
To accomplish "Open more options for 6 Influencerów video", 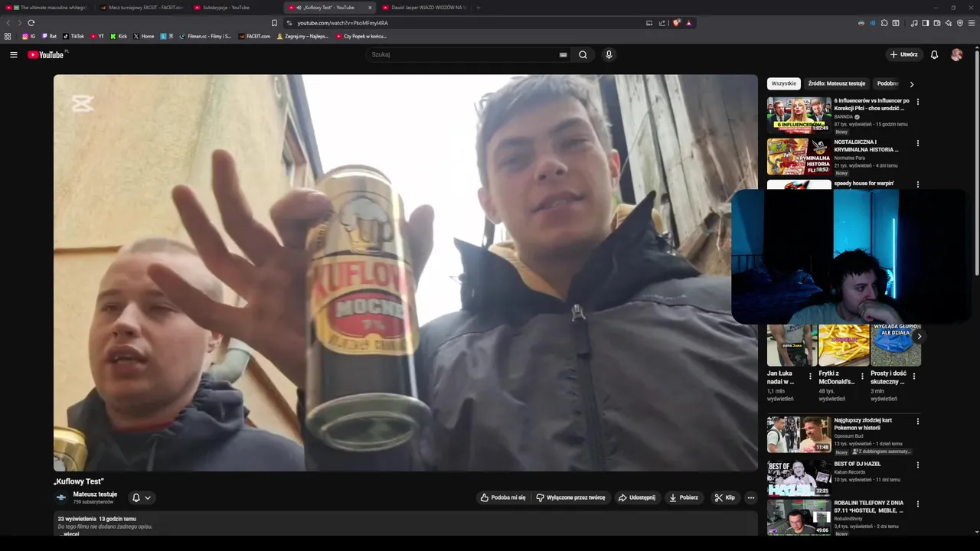I will 918,102.
